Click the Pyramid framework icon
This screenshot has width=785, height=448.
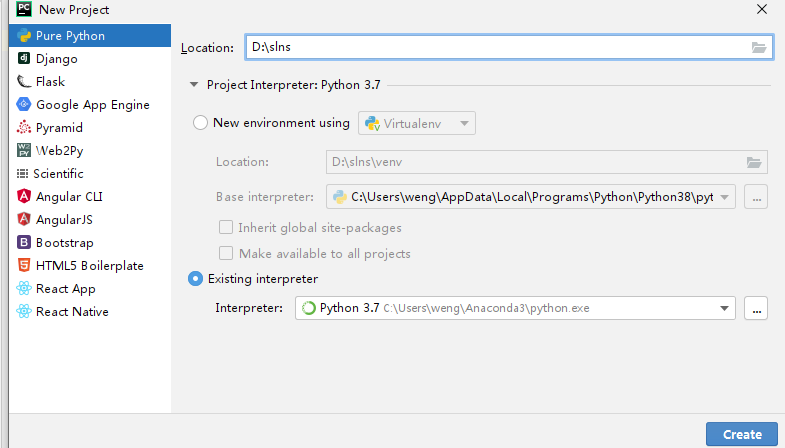24,128
